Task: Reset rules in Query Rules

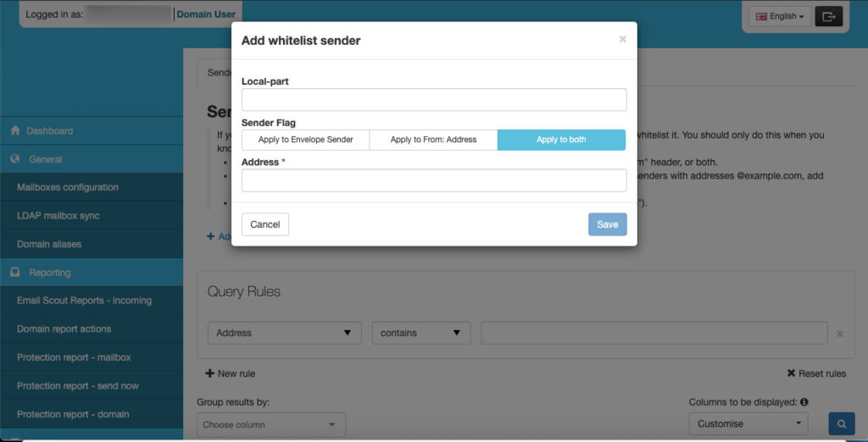Action: tap(816, 373)
